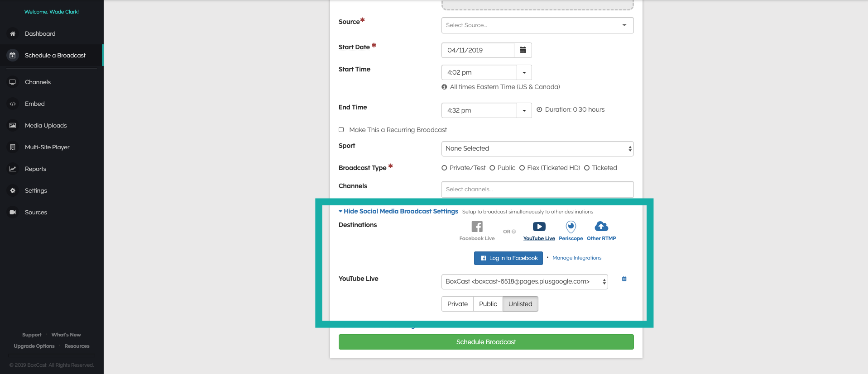Select Flex (Ticketed HD) broadcast type
Viewport: 868px width, 374px height.
tap(522, 168)
